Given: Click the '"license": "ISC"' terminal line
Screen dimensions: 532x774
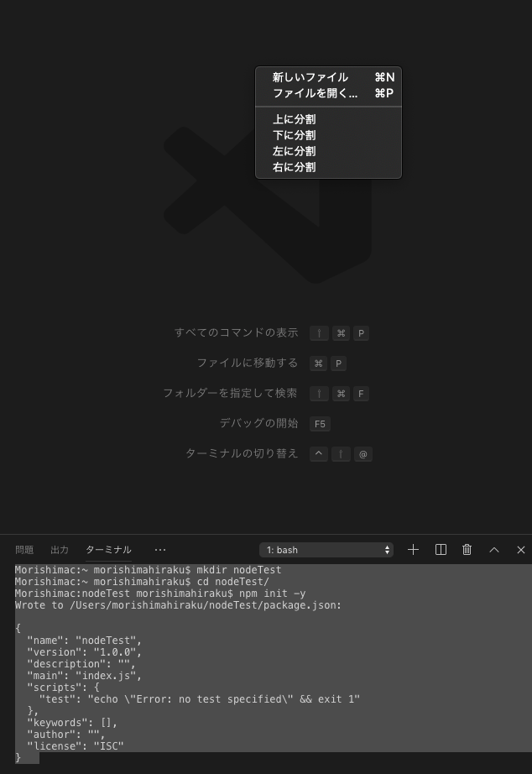Looking at the screenshot, I should click(x=75, y=746).
